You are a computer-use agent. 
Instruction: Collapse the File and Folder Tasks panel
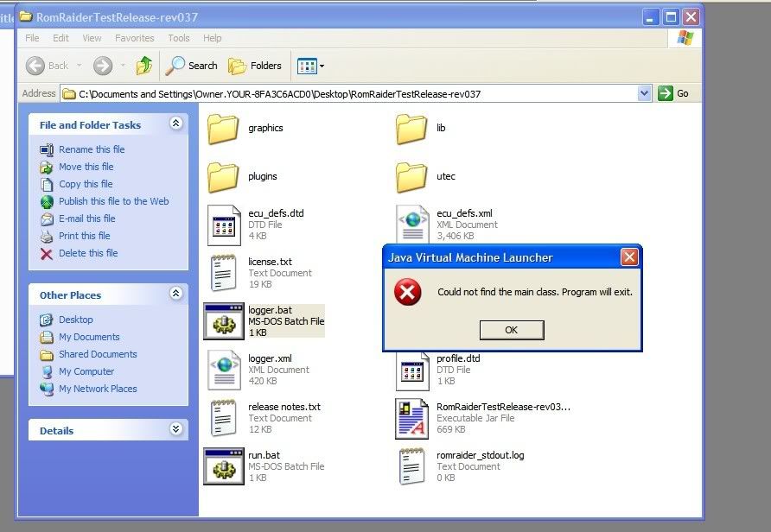point(176,124)
